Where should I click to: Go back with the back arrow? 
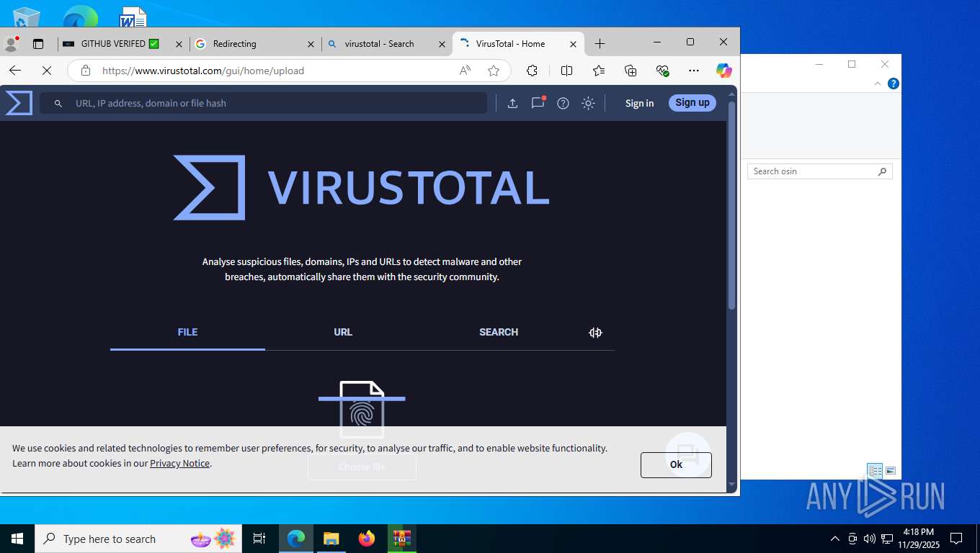[15, 71]
